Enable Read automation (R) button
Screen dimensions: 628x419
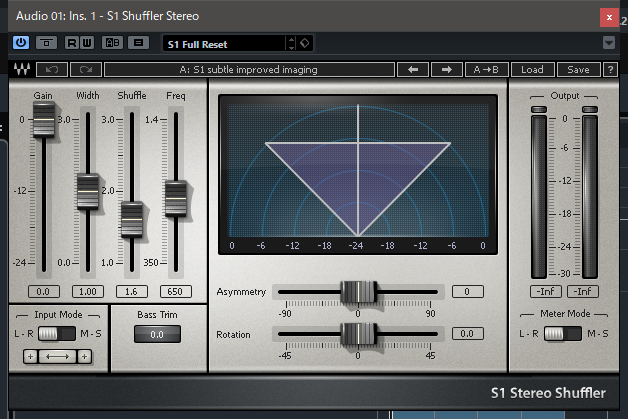(72, 42)
